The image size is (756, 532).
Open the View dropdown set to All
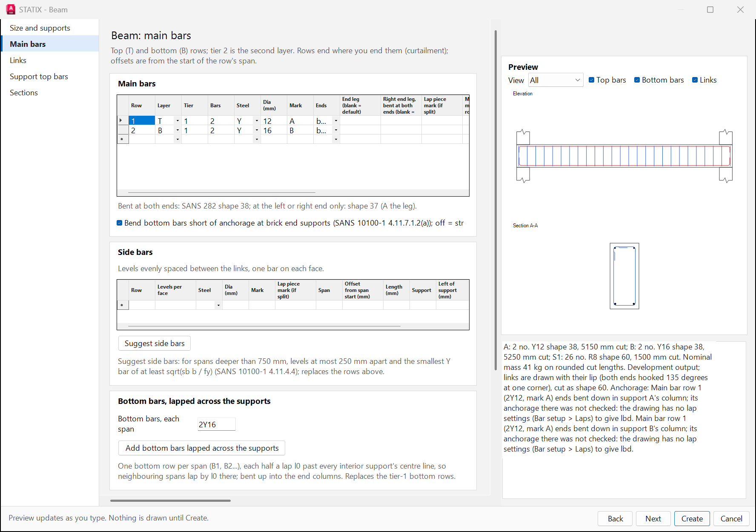point(556,80)
